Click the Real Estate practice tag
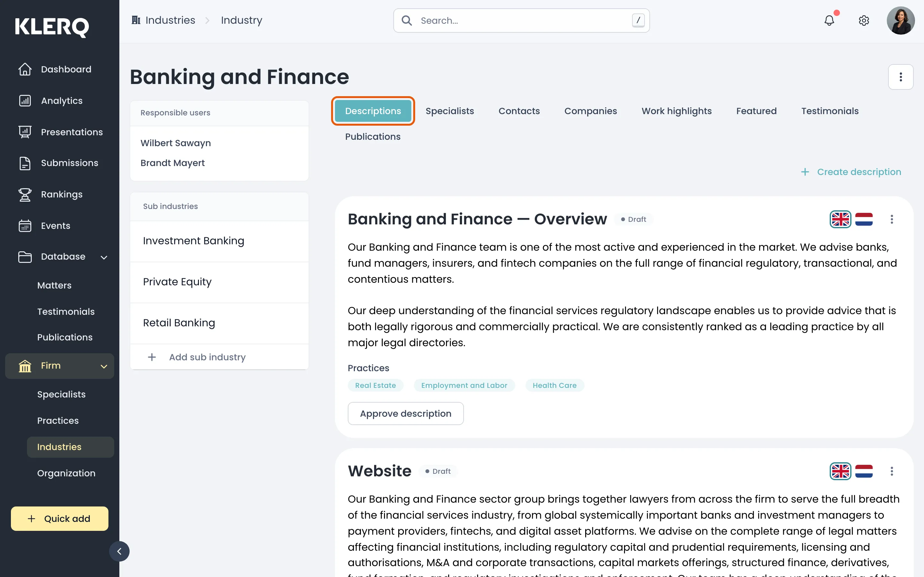 [375, 385]
